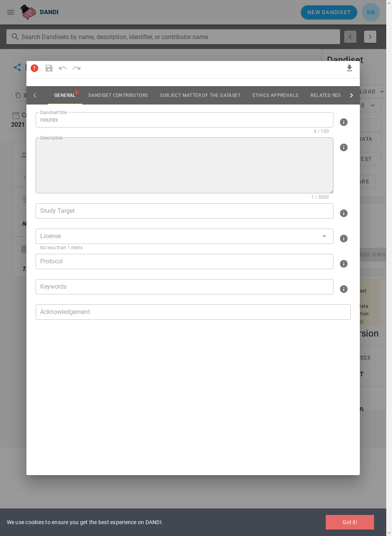Switch to Dandiset Contributors tab
Image resolution: width=392 pixels, height=536 pixels.
118,95
